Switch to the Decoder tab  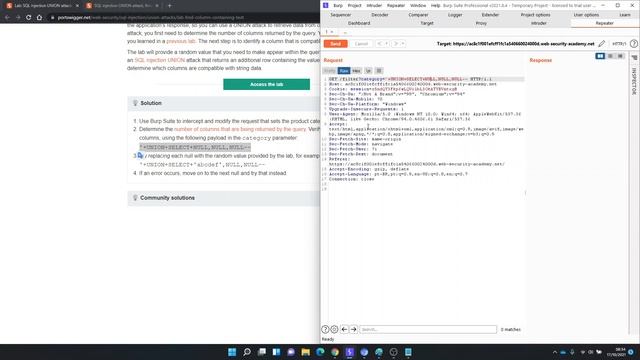pos(380,15)
